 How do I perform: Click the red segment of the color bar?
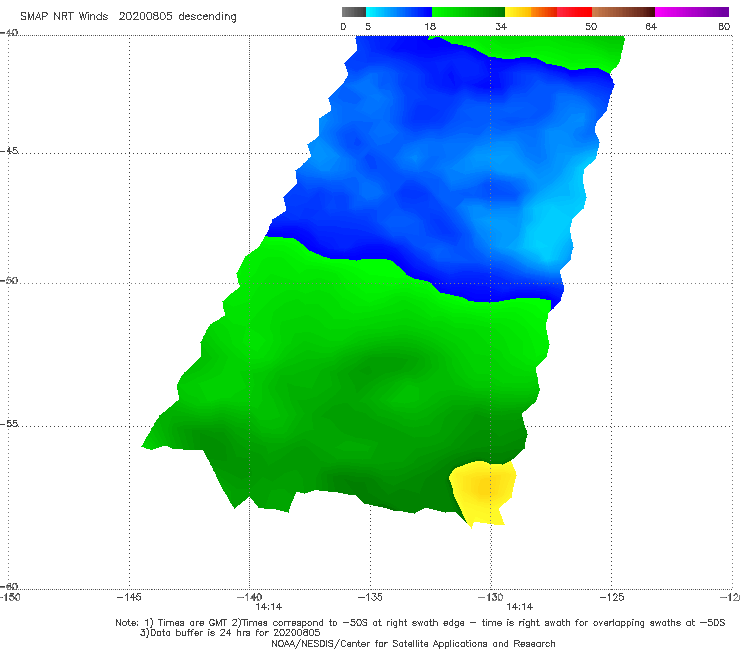pyautogui.click(x=574, y=12)
